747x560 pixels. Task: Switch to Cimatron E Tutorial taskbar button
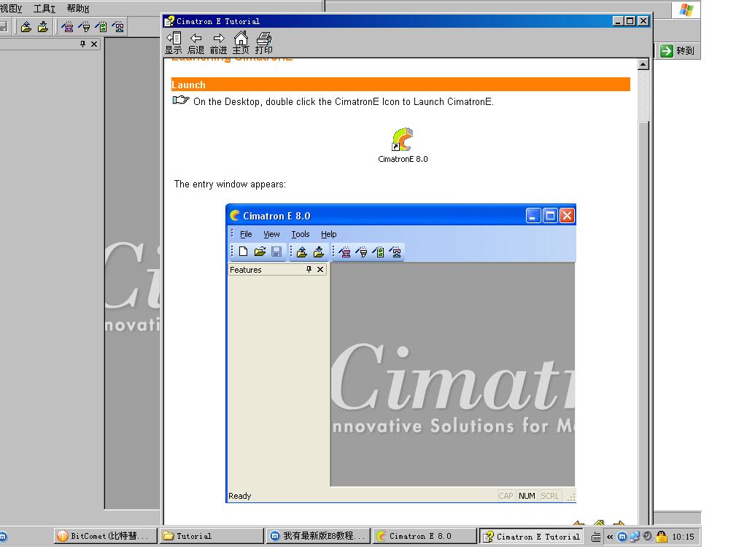(531, 536)
